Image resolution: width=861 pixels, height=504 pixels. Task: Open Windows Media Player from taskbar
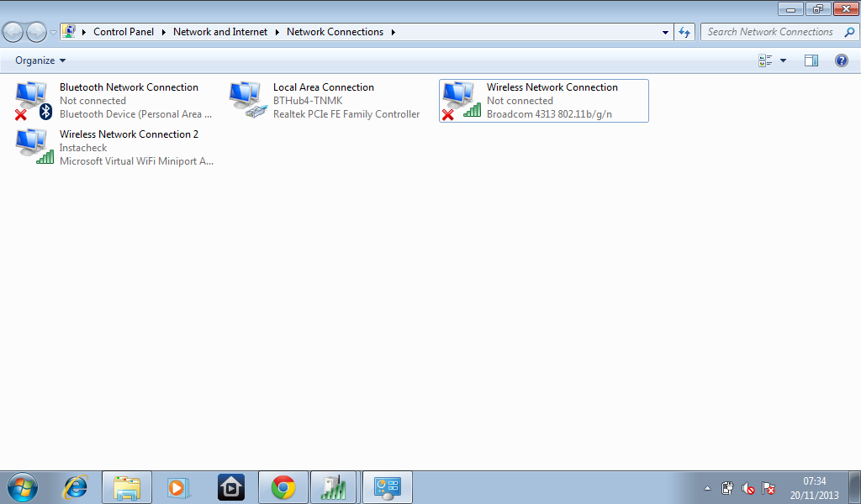pyautogui.click(x=178, y=487)
